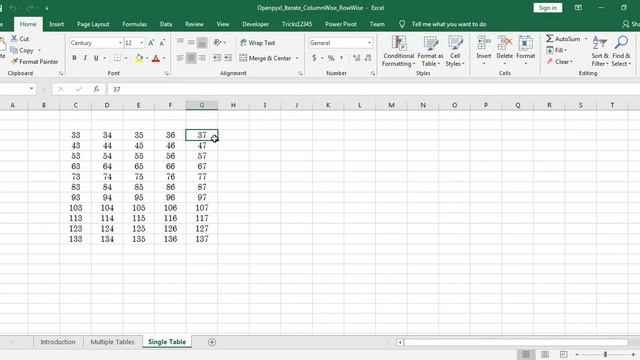640x360 pixels.
Task: Toggle center horizontal alignment
Action: [x=191, y=58]
